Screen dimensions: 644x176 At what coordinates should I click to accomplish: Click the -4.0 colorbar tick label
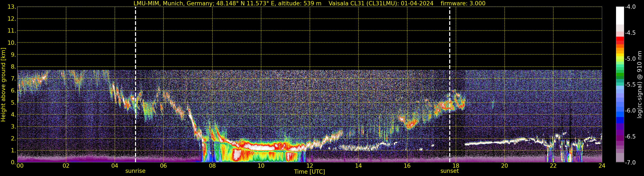tap(630, 7)
